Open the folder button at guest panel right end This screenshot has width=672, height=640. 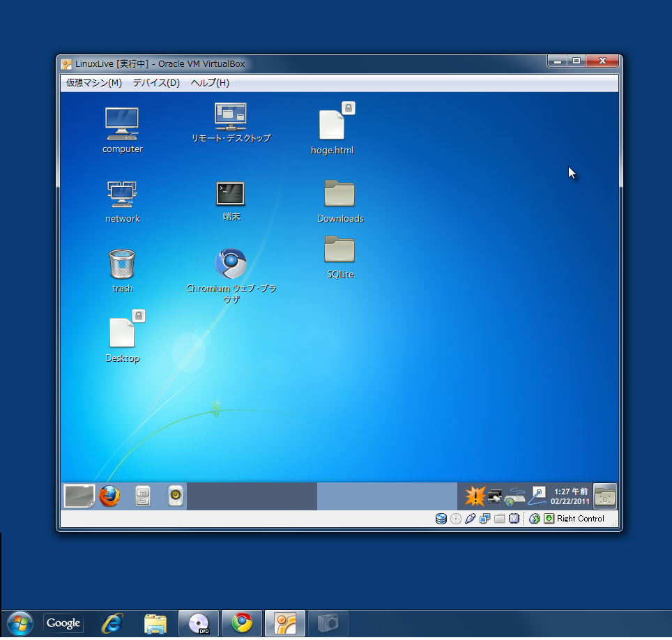605,496
